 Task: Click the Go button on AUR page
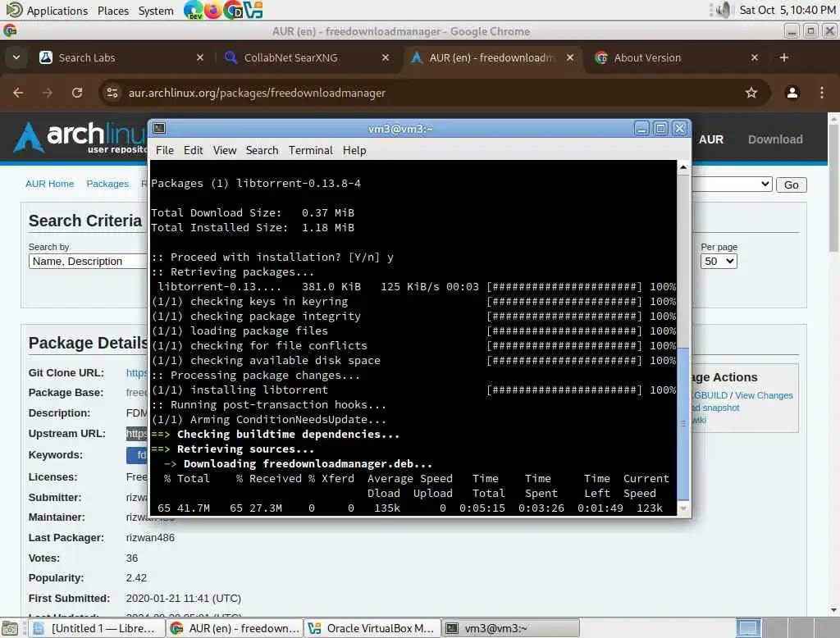click(x=792, y=185)
